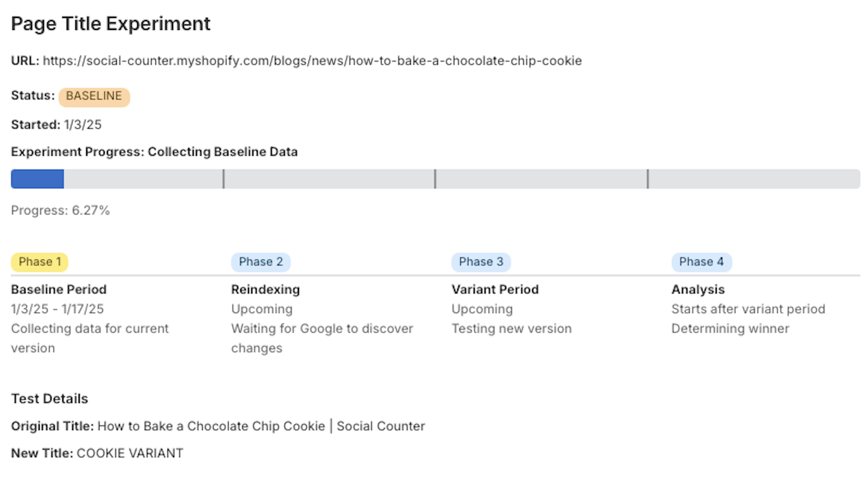Click the Original Title text line

[x=218, y=426]
